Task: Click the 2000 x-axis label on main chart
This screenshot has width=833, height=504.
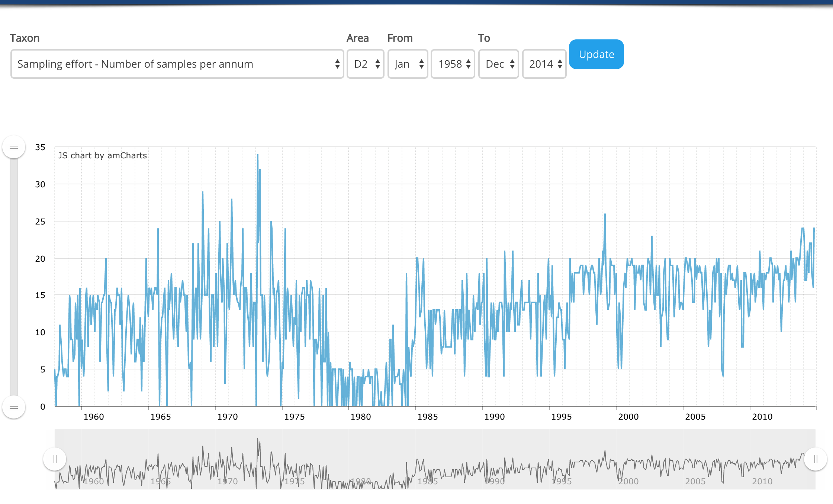Action: pos(628,417)
